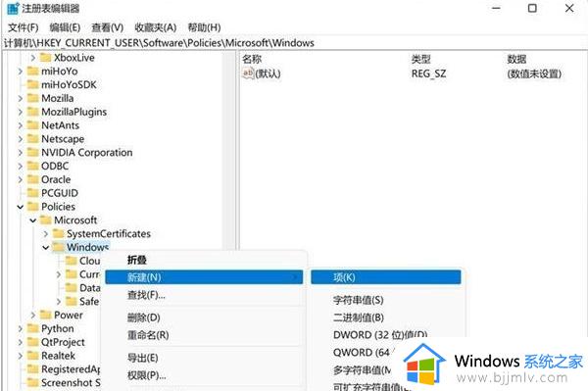Select 项(K) in the submenu
The image size is (588, 391).
386,277
